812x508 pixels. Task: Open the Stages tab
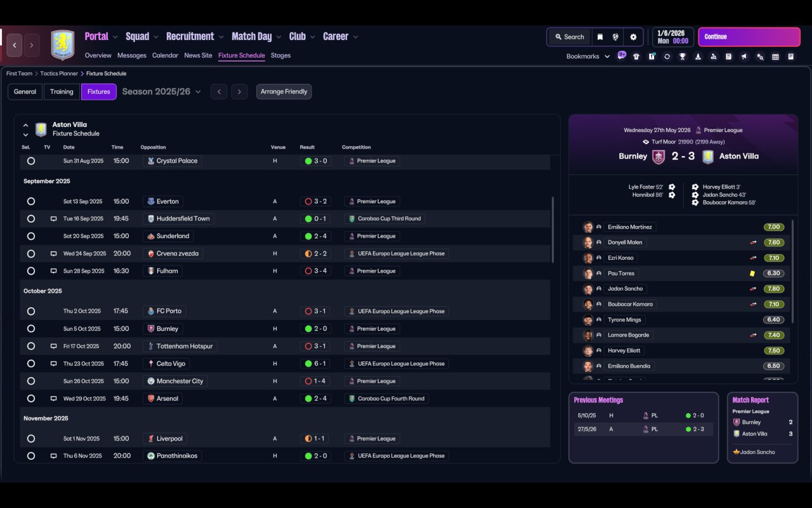pos(280,56)
